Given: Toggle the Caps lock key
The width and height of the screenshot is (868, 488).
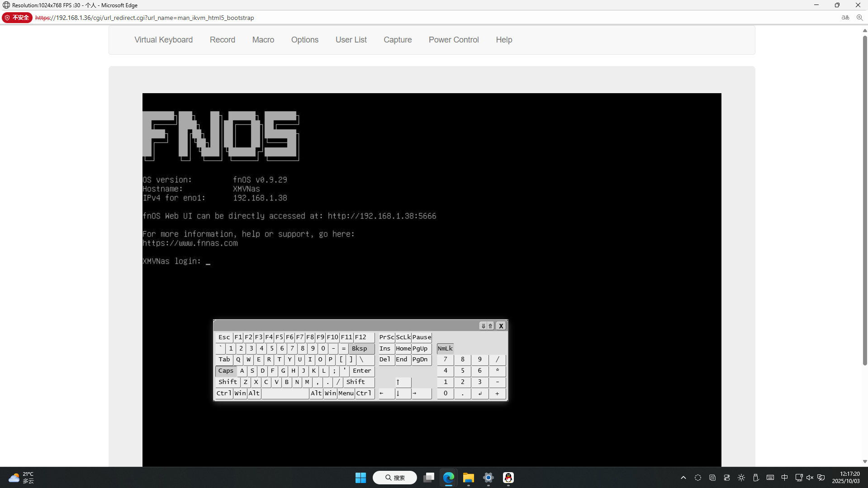Looking at the screenshot, I should [226, 371].
